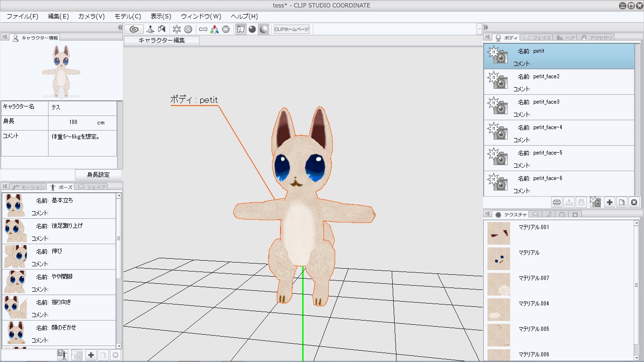The width and height of the screenshot is (644, 362).
Task: Toggle the light sphere shading mode
Action: point(264,29)
